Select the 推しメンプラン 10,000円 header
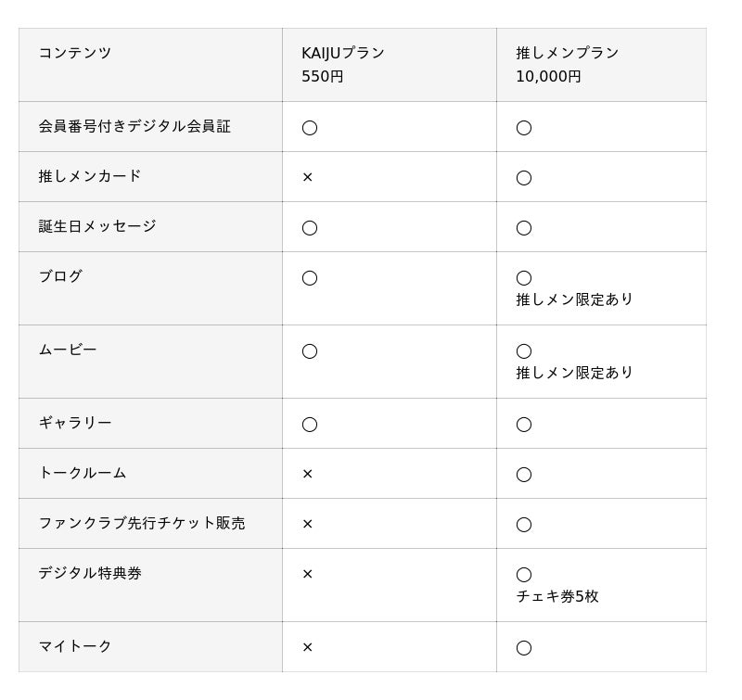 point(567,64)
